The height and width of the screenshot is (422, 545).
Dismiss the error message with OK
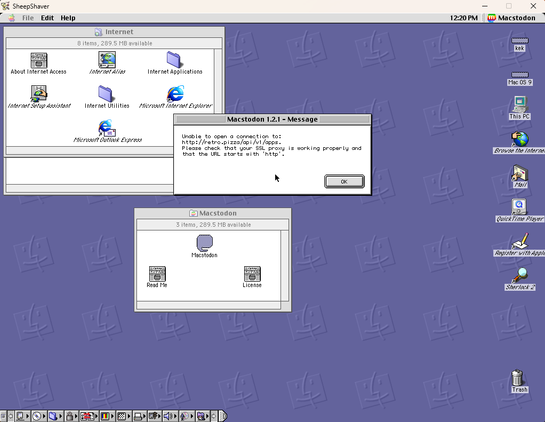pyautogui.click(x=344, y=181)
